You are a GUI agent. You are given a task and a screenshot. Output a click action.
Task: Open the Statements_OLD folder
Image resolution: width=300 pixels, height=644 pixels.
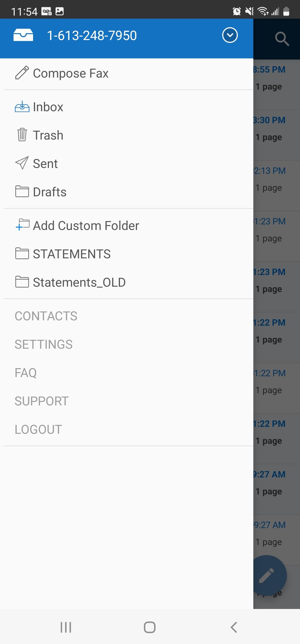(x=127, y=282)
